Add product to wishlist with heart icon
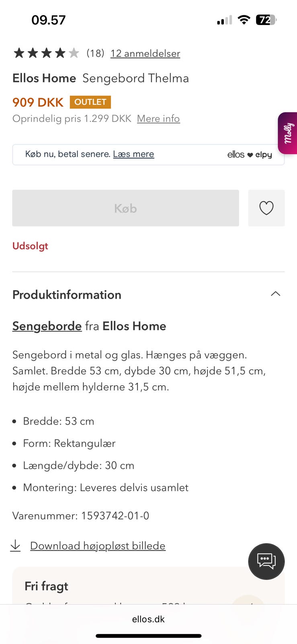The width and height of the screenshot is (297, 644). (266, 208)
